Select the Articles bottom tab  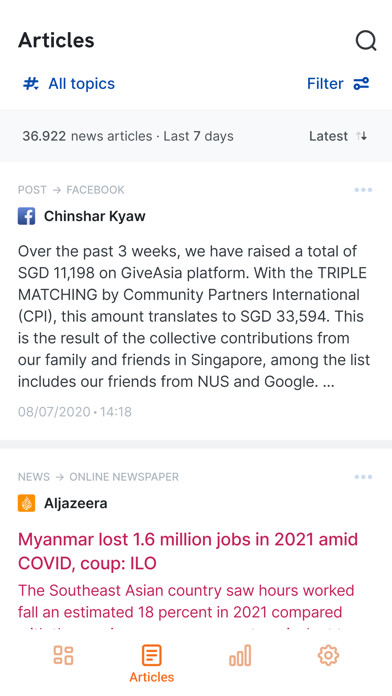click(x=152, y=664)
